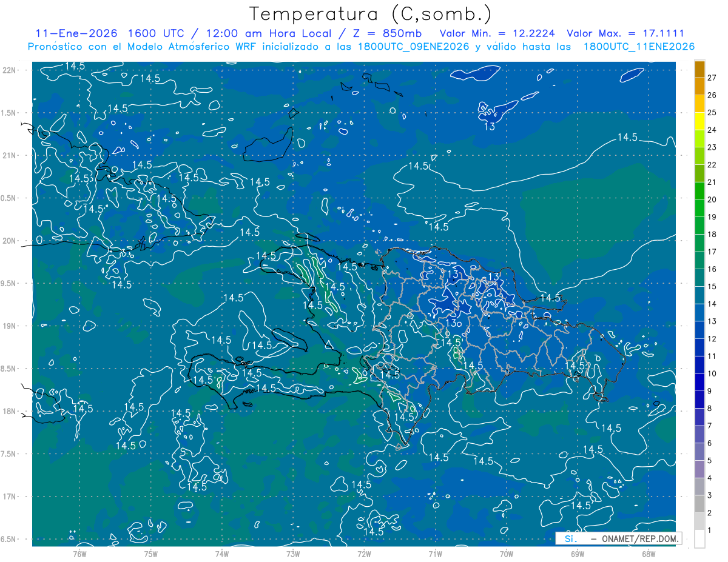The image size is (728, 562).
Task: Click color scale value "23"
Action: click(x=712, y=147)
